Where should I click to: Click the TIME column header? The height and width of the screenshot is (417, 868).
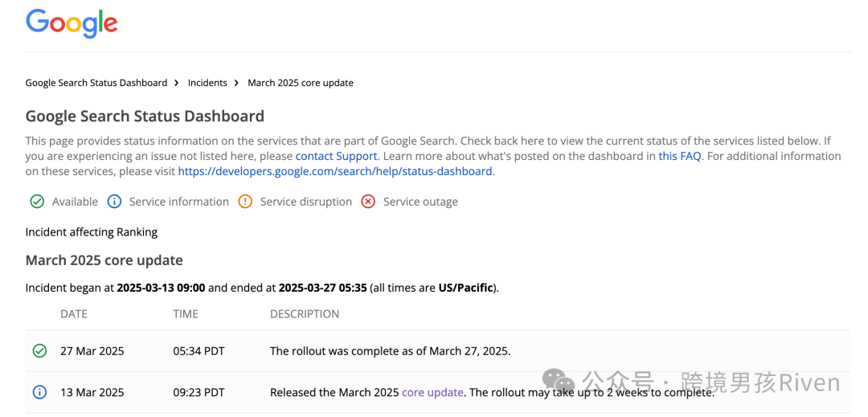click(186, 314)
